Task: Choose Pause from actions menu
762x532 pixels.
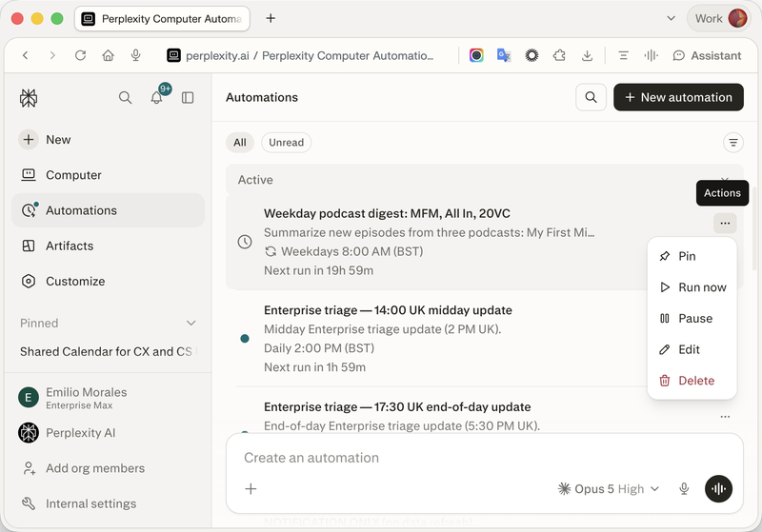Action: point(692,319)
